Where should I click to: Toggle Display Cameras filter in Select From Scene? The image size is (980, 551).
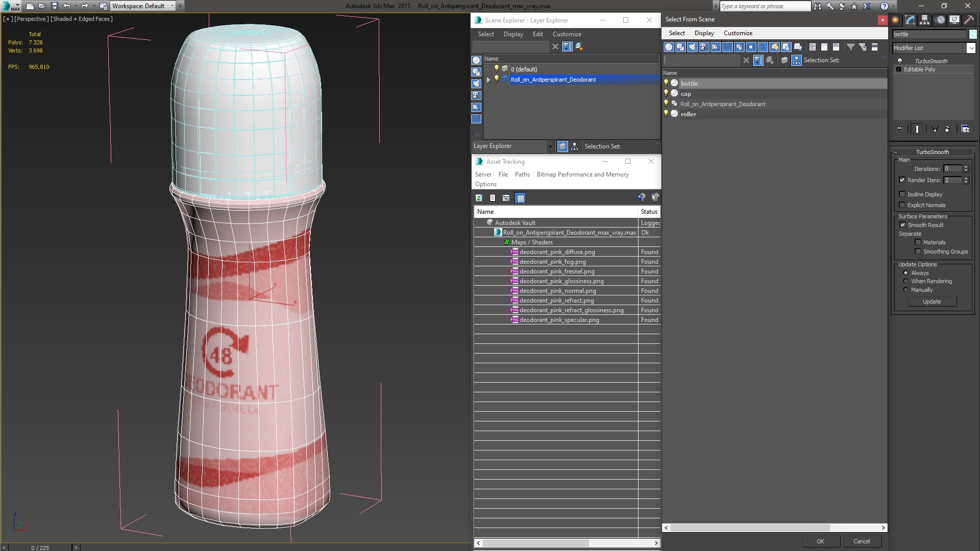point(704,47)
